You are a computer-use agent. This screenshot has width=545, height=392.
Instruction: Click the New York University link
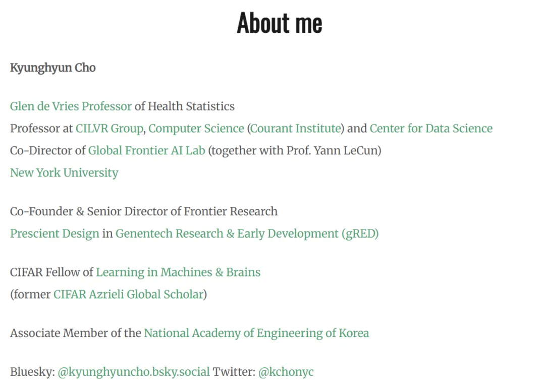(x=64, y=173)
